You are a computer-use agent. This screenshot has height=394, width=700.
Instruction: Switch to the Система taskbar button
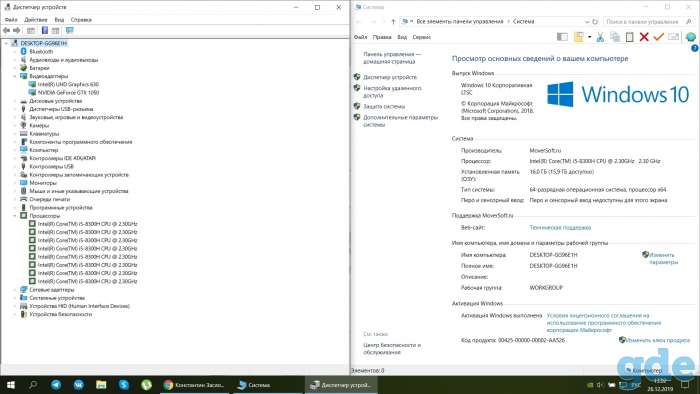(x=267, y=385)
